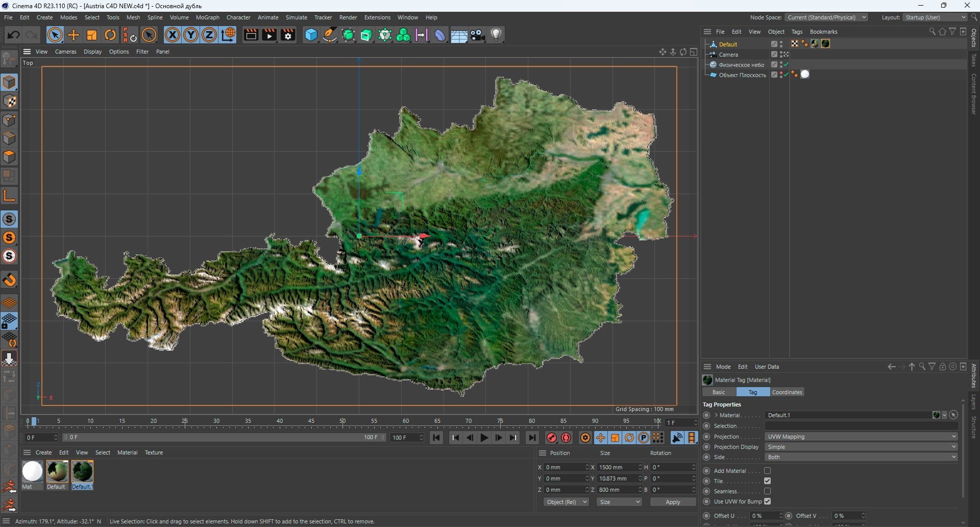Image resolution: width=980 pixels, height=527 pixels.
Task: Enable the Add Material checkbox
Action: [x=767, y=471]
